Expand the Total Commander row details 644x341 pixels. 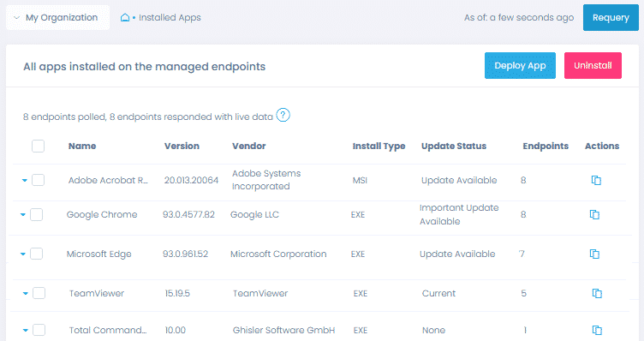pos(25,331)
